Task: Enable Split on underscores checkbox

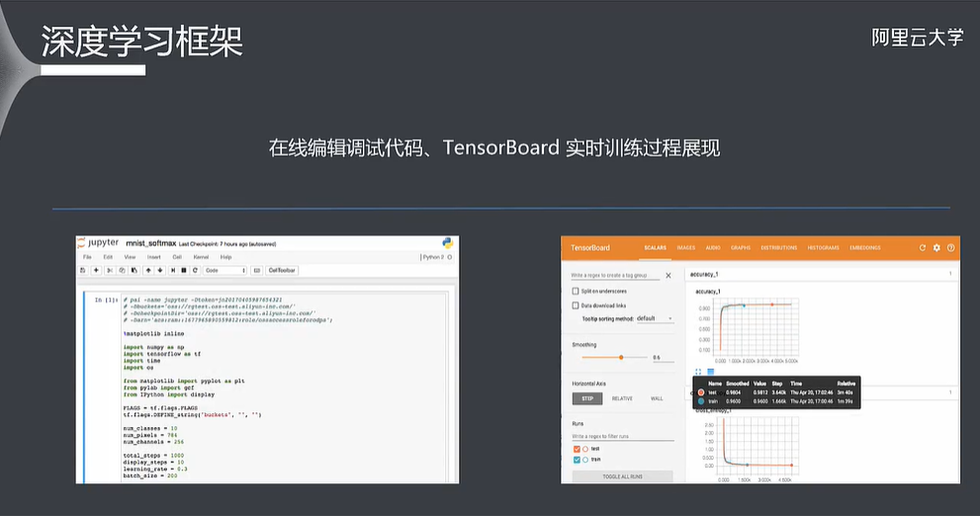Action: (x=575, y=291)
